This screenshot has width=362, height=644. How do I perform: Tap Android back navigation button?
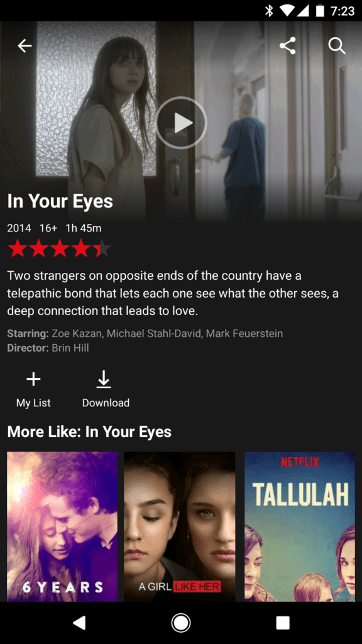point(79,623)
